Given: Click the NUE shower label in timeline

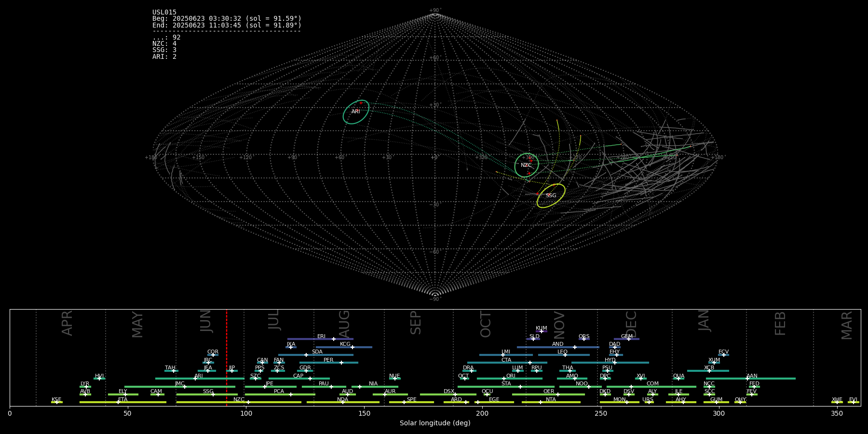Looking at the screenshot, I should pos(394,376).
